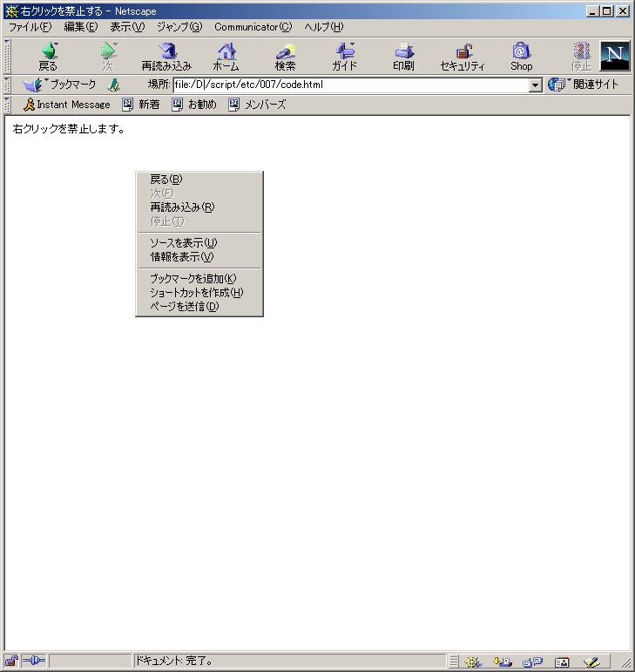Open Instant Message from personal toolbar
Screen dimensions: 635x672
click(67, 105)
